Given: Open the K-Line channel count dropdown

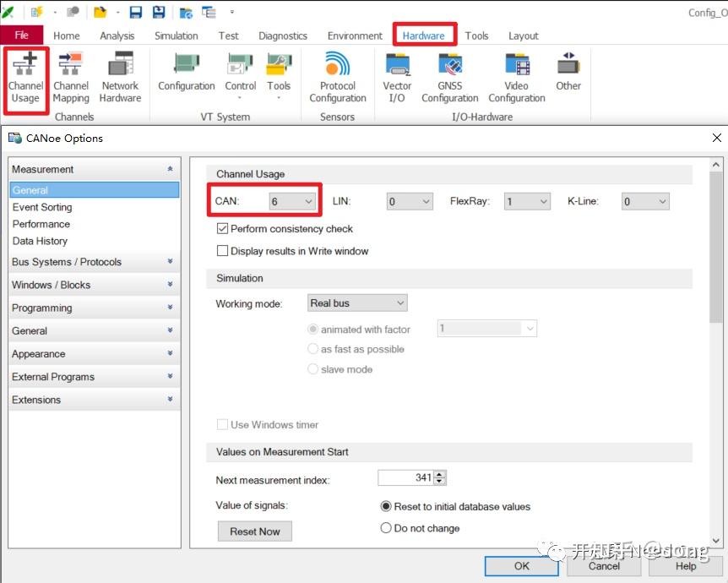Looking at the screenshot, I should point(645,202).
